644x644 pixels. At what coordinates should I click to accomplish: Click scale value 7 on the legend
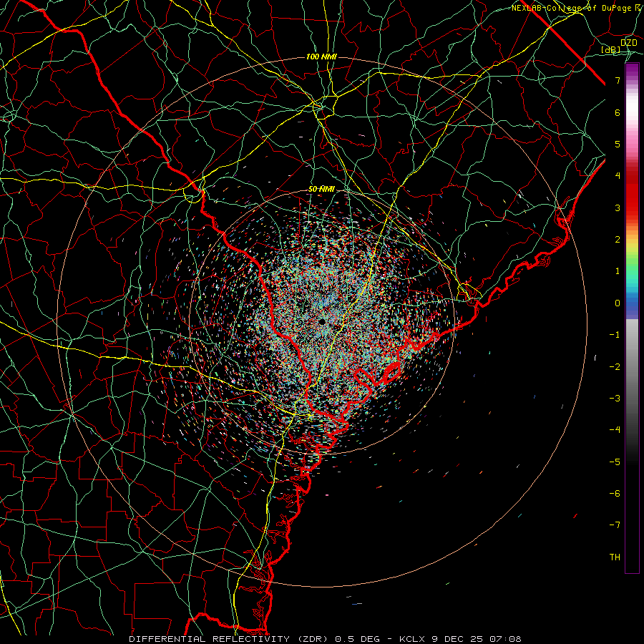tap(618, 80)
